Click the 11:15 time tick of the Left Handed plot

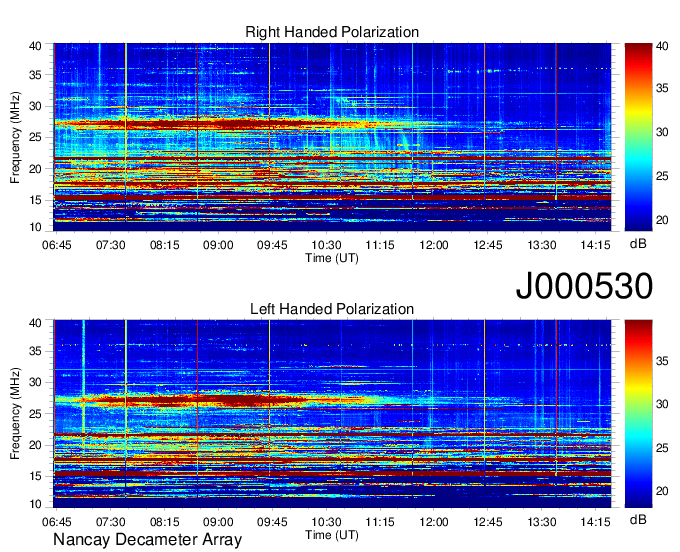coord(380,522)
